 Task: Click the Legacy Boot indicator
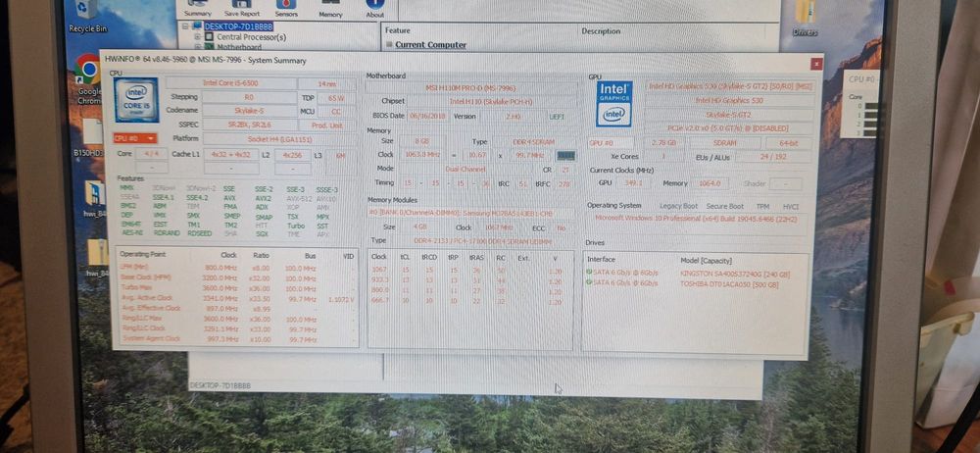click(x=679, y=206)
